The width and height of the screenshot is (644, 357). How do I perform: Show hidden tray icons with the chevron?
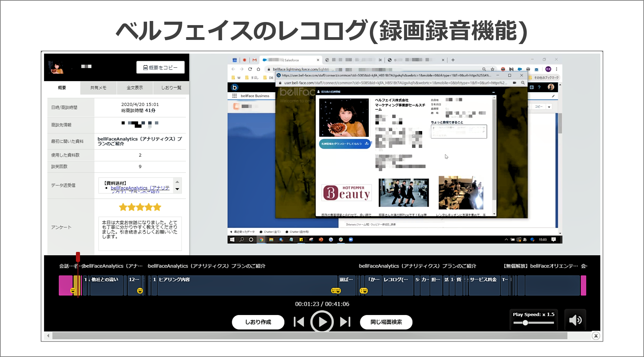(506, 240)
